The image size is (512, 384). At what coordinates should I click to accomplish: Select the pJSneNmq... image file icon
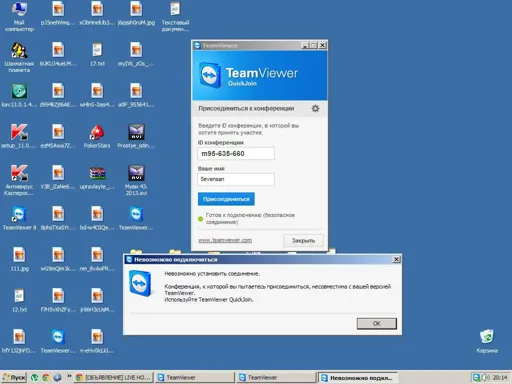tap(58, 13)
